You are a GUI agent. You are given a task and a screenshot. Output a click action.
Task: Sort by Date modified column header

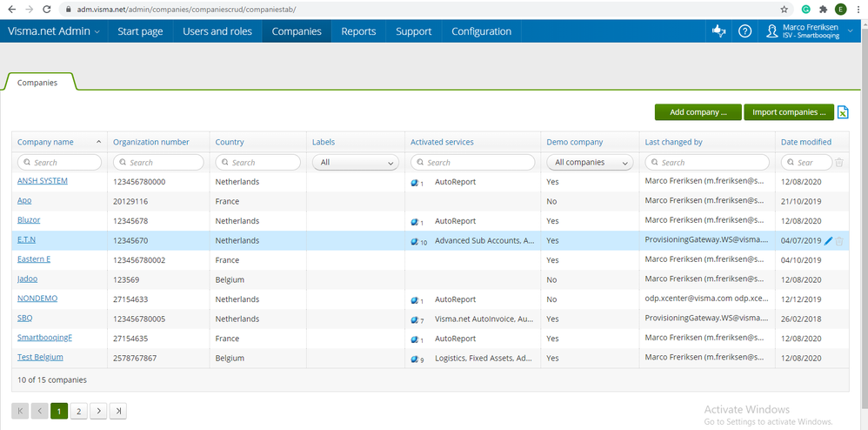click(x=806, y=142)
